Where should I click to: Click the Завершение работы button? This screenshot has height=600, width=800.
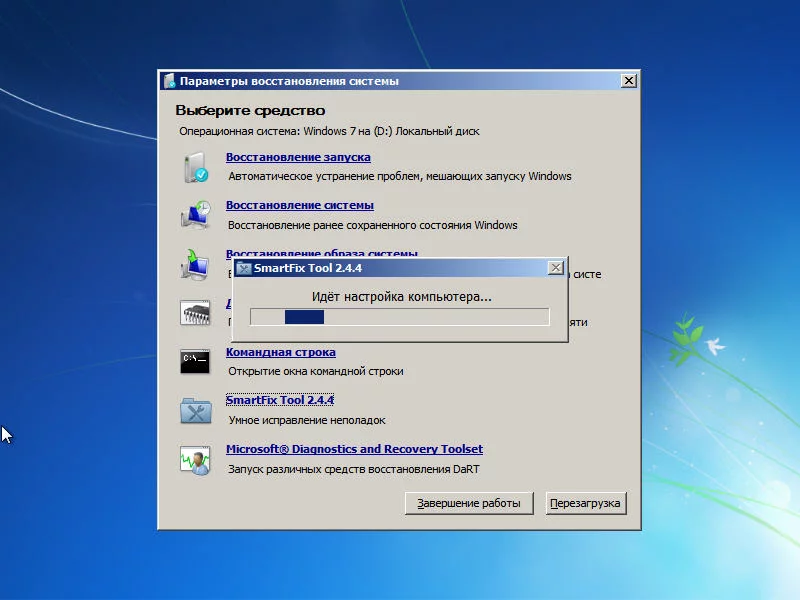[x=469, y=503]
